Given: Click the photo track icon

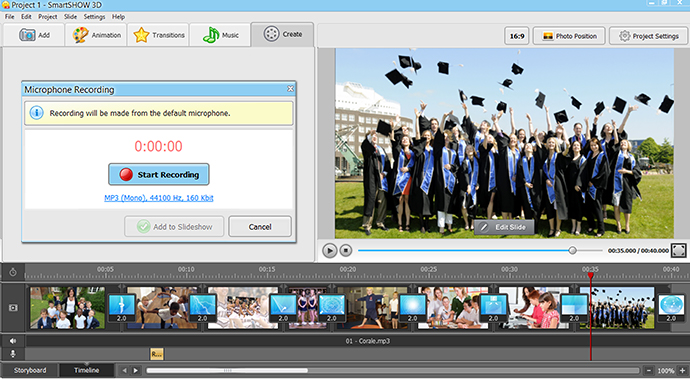Looking at the screenshot, I should pyautogui.click(x=13, y=308).
